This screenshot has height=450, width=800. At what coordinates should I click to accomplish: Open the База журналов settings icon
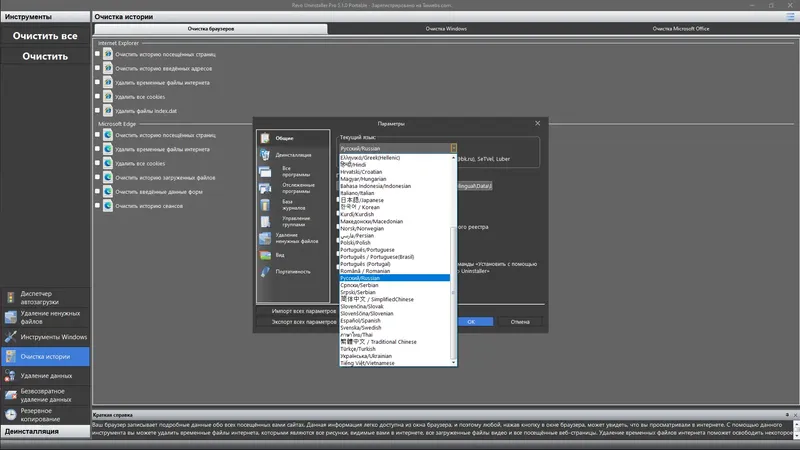click(x=265, y=205)
